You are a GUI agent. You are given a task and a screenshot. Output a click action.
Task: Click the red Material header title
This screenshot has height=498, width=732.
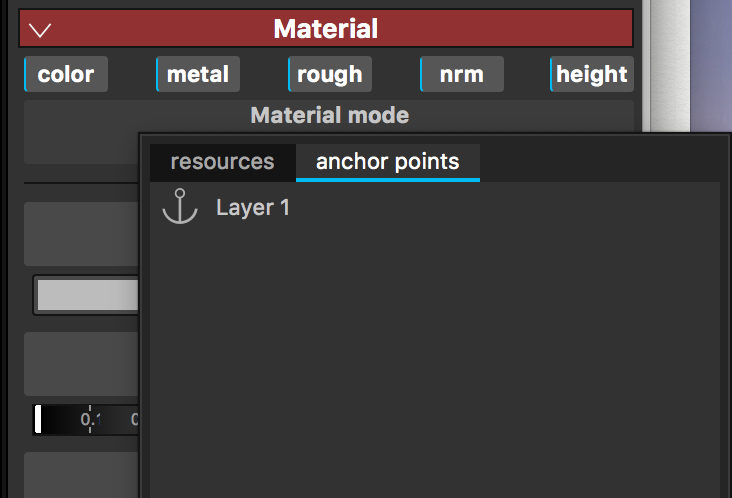(x=326, y=29)
